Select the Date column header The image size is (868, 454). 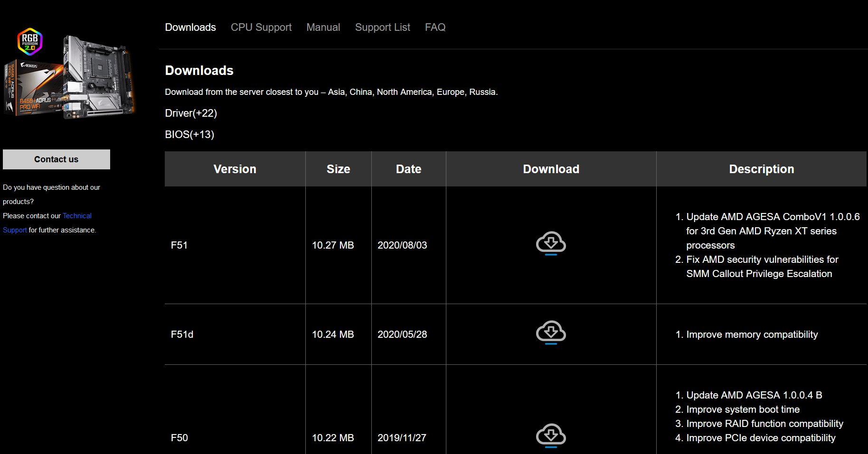pyautogui.click(x=409, y=169)
